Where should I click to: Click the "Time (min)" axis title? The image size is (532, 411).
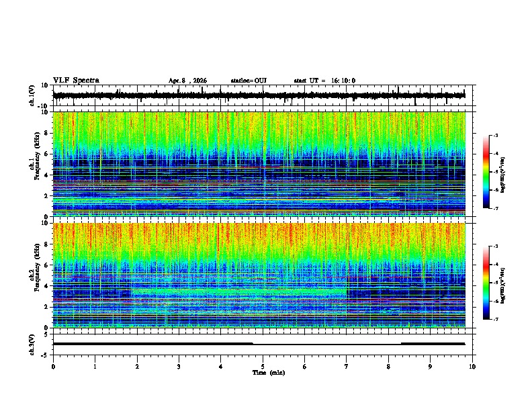269,373
